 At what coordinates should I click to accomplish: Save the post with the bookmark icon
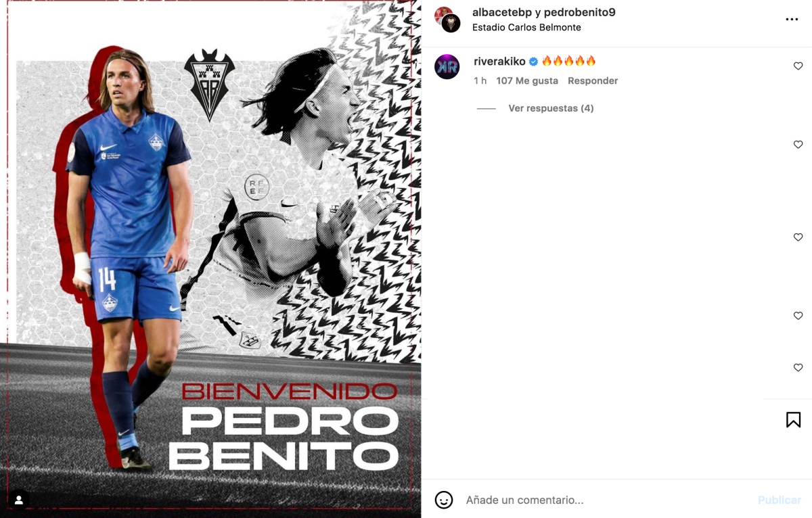(x=793, y=420)
